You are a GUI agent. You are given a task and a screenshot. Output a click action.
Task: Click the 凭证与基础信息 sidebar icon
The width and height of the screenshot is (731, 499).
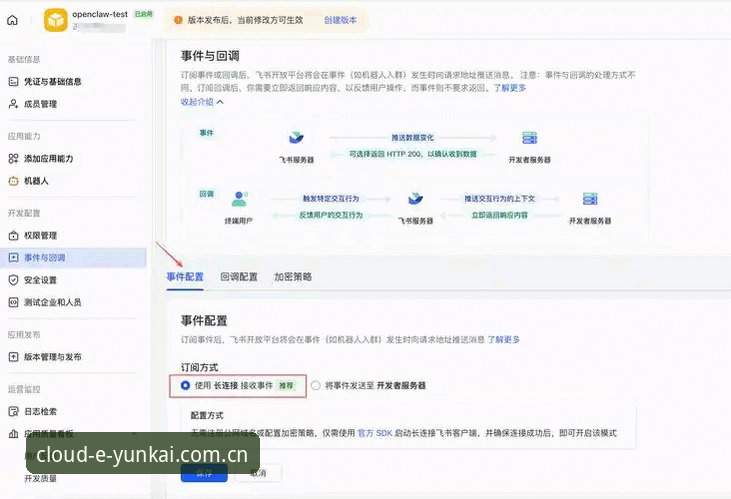[14, 82]
